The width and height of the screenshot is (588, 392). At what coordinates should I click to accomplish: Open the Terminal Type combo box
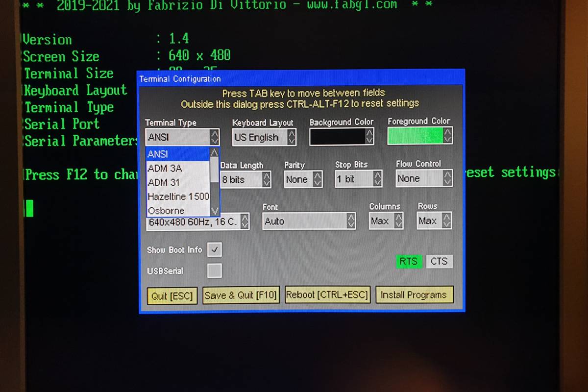point(182,137)
